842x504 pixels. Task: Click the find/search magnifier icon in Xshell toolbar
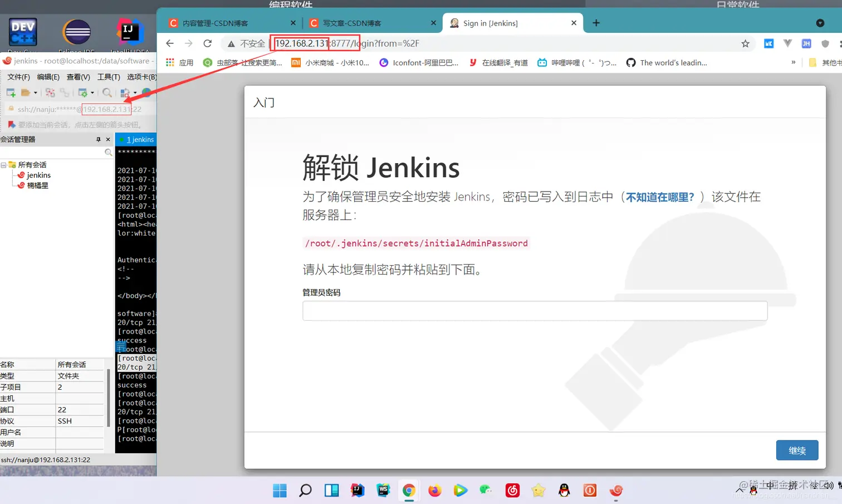click(107, 92)
